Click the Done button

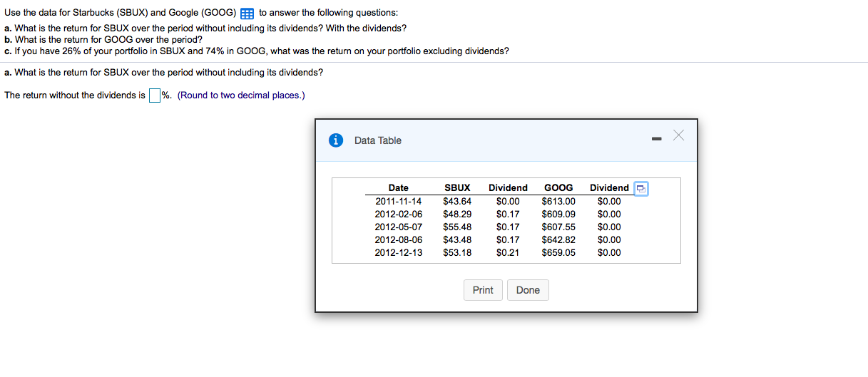pyautogui.click(x=528, y=290)
